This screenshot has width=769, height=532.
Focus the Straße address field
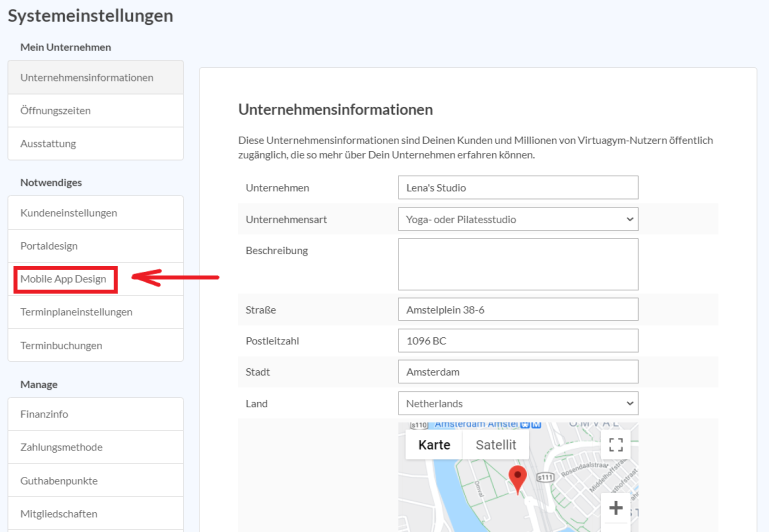(517, 310)
